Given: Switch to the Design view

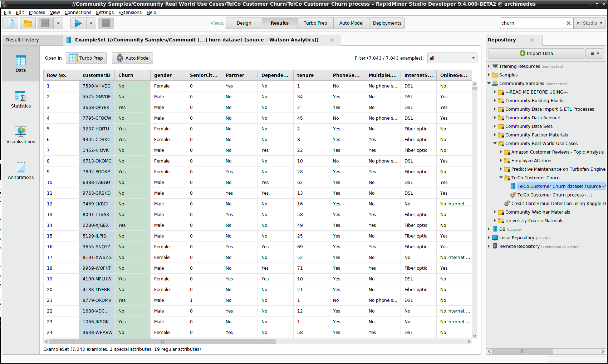Looking at the screenshot, I should [244, 23].
